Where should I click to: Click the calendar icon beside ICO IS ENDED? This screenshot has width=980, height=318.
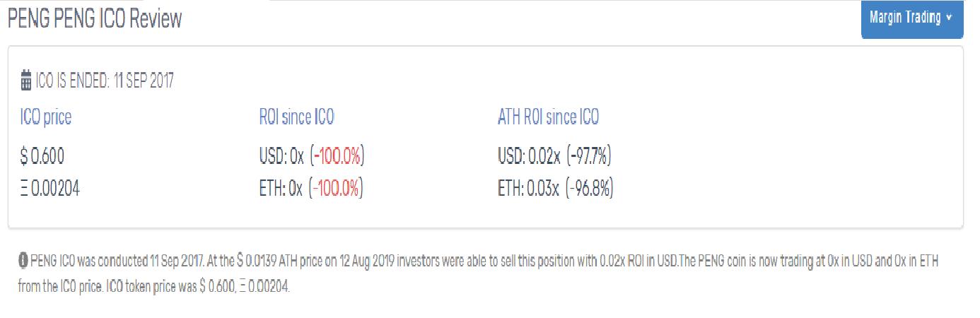coord(26,81)
